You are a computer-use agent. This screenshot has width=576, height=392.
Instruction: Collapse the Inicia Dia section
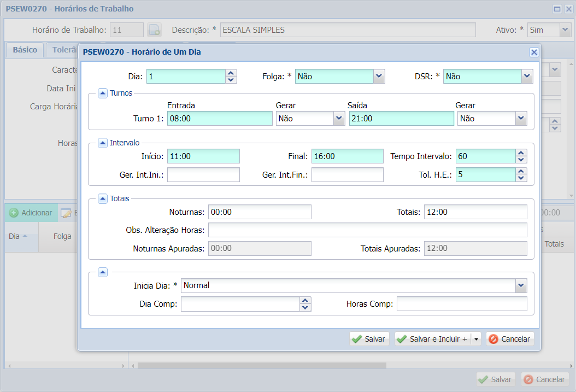point(103,272)
